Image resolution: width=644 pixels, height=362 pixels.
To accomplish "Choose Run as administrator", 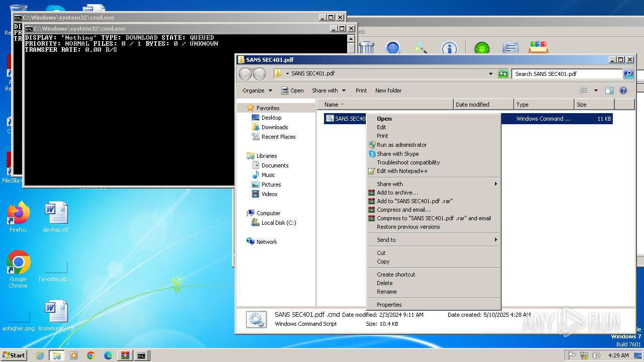I will (x=434, y=145).
